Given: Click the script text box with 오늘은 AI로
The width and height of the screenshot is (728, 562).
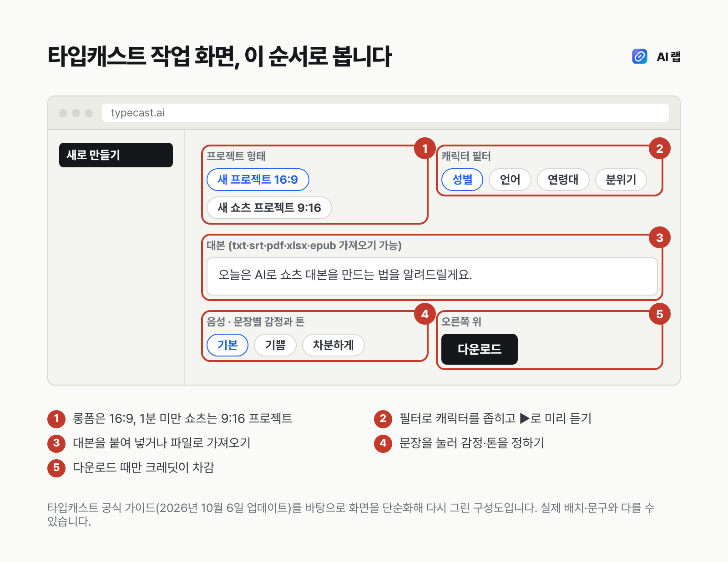Looking at the screenshot, I should [432, 276].
